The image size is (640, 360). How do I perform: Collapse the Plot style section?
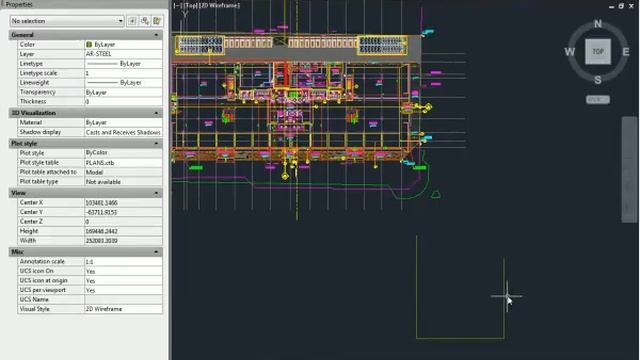coord(156,144)
